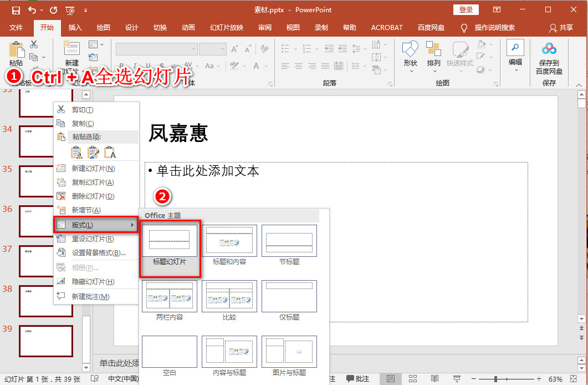Switch to Slide Sorter view icon

[x=412, y=379]
